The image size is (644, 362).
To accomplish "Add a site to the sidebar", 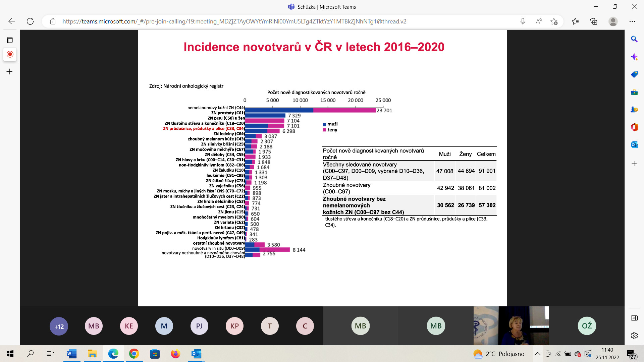I will [634, 164].
